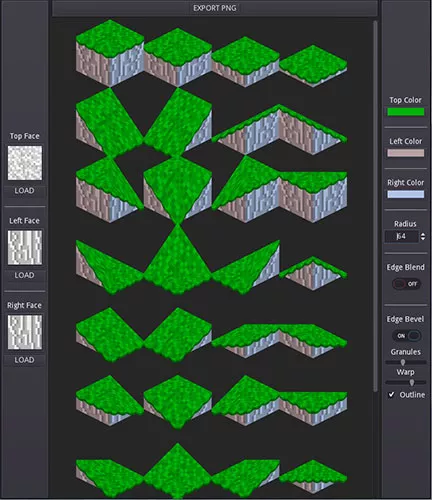Open the green Top Color swatch

406,112
